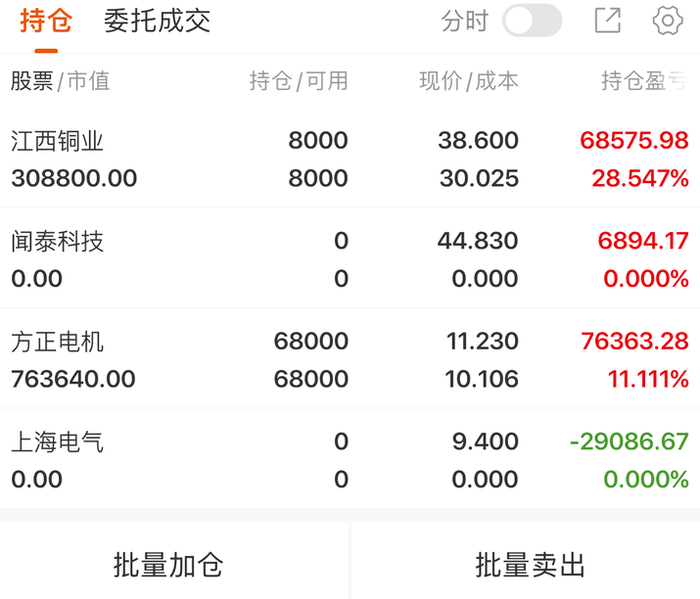Tap the 批量加仓 button
The image size is (700, 599).
[x=168, y=565]
